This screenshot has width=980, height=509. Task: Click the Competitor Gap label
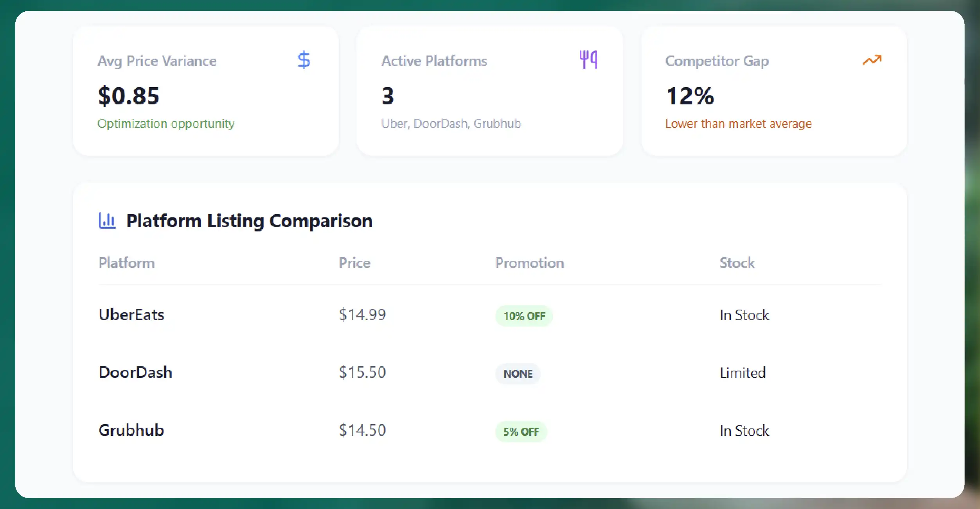(x=717, y=61)
